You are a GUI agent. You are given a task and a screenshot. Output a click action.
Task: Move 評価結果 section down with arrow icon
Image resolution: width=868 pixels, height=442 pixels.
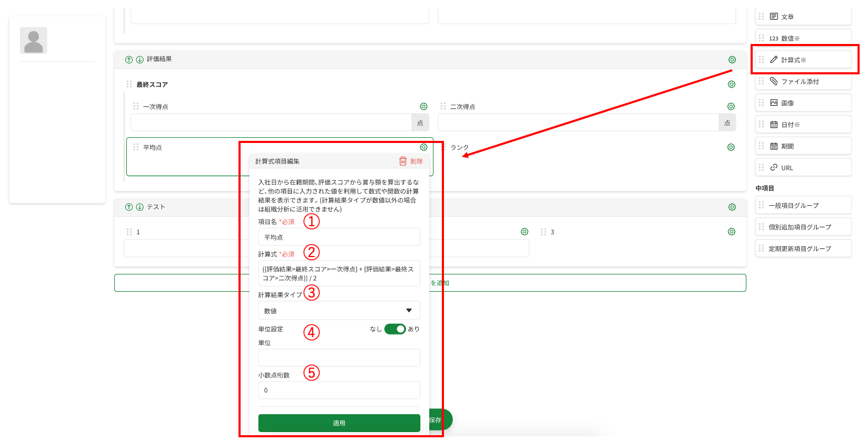(x=140, y=60)
